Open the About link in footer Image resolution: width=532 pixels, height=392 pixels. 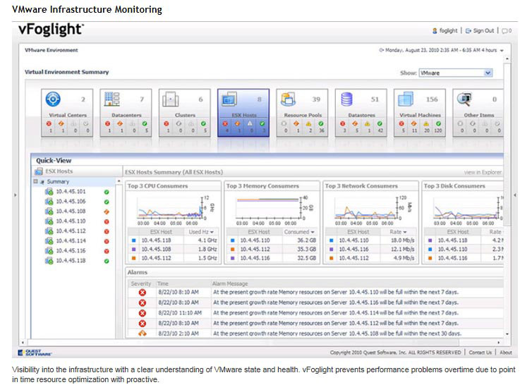pyautogui.click(x=505, y=353)
